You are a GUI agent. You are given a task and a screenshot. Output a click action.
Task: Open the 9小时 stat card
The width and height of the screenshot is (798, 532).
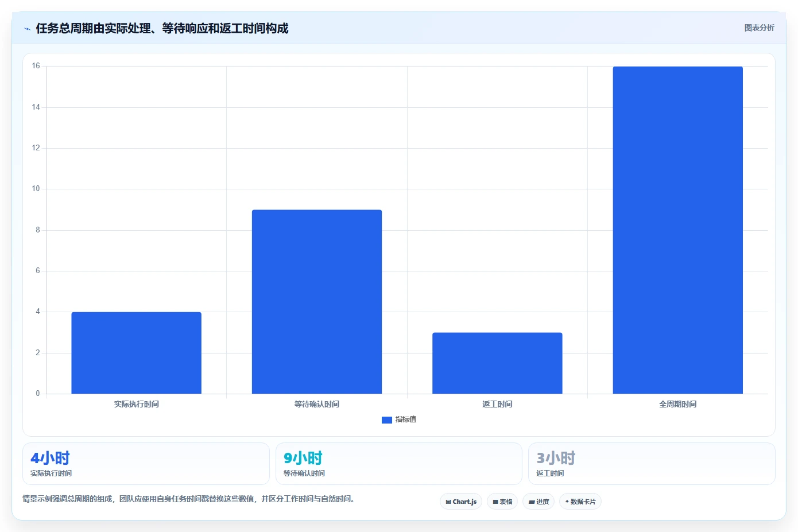coord(399,464)
